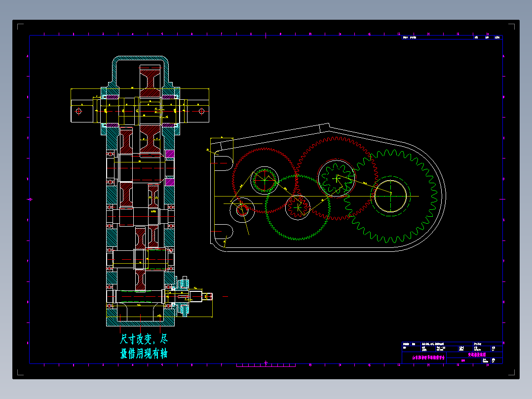
Task: Select the revision block at the top-right corner
Action: pos(452,38)
